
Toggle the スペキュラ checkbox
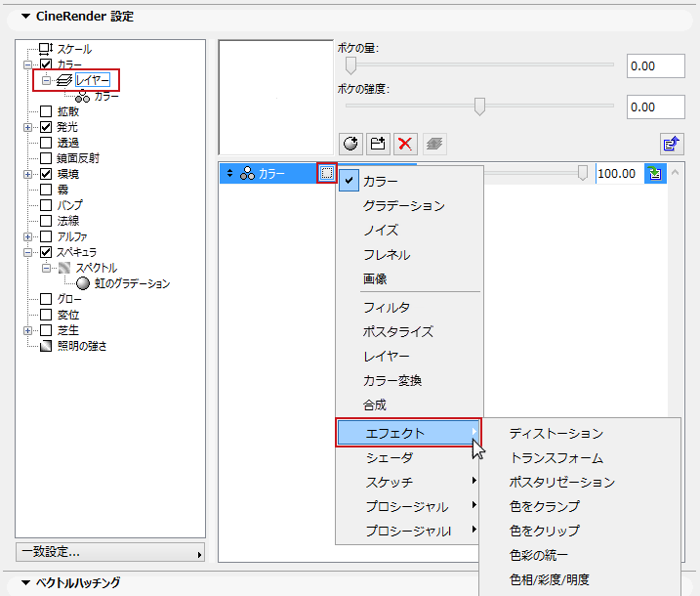[46, 252]
